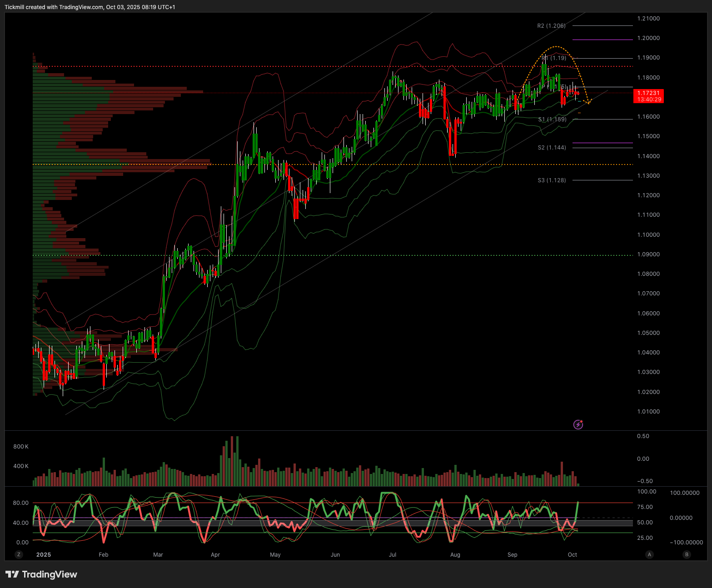Click the 1.21000 price scale value
Image resolution: width=712 pixels, height=588 pixels.
coord(648,19)
